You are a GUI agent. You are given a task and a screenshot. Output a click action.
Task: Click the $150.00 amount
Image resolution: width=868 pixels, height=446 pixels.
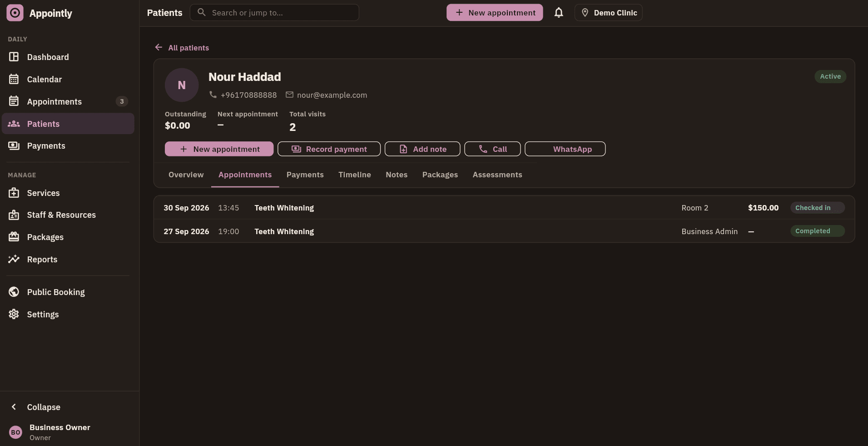(x=763, y=208)
